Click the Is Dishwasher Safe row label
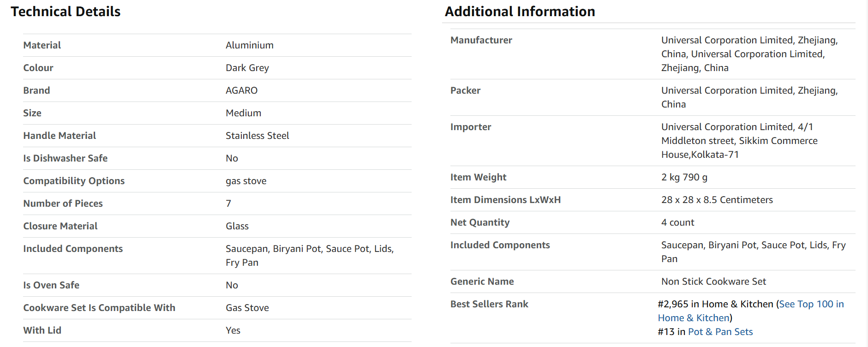 coord(66,158)
